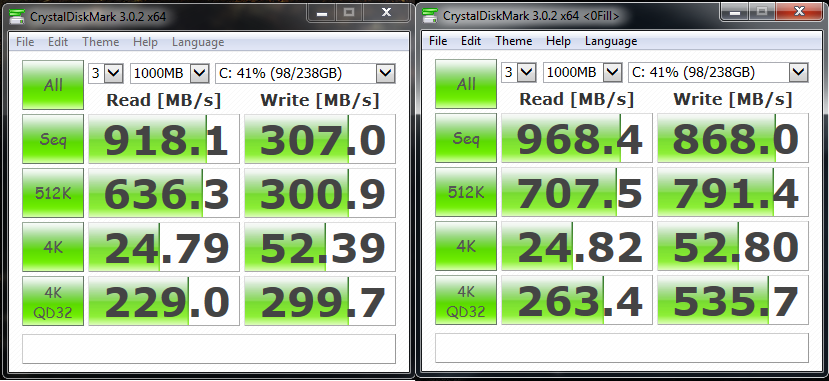Run 4K test in 0Fill window
This screenshot has height=381, width=829.
pyautogui.click(x=466, y=246)
